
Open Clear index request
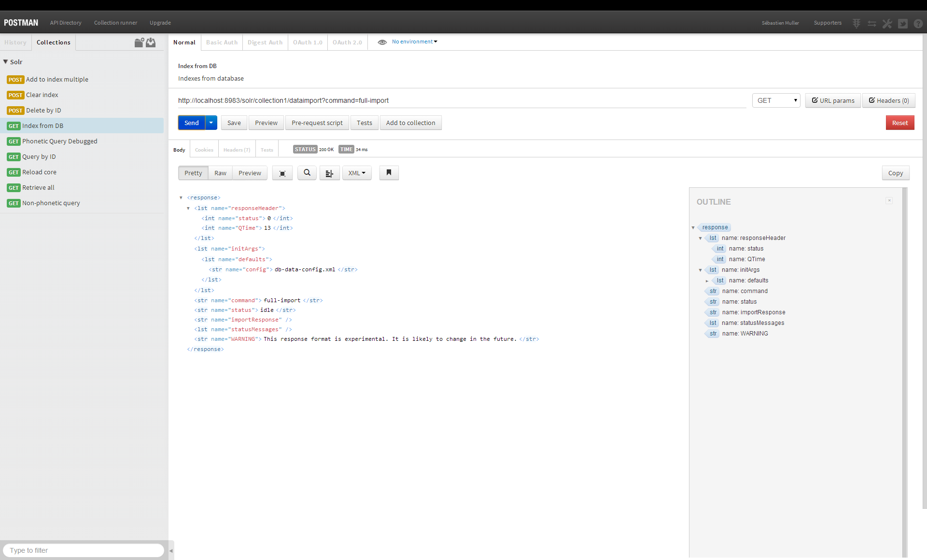tap(82, 95)
